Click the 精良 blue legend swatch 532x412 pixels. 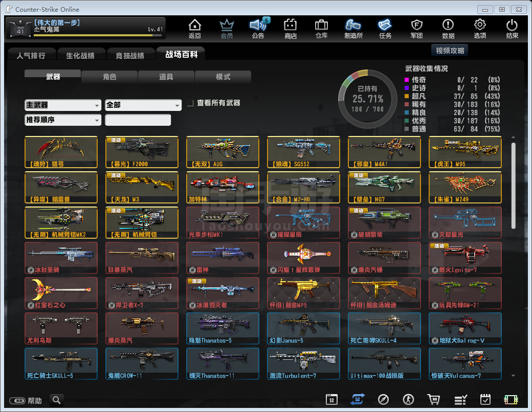(407, 112)
